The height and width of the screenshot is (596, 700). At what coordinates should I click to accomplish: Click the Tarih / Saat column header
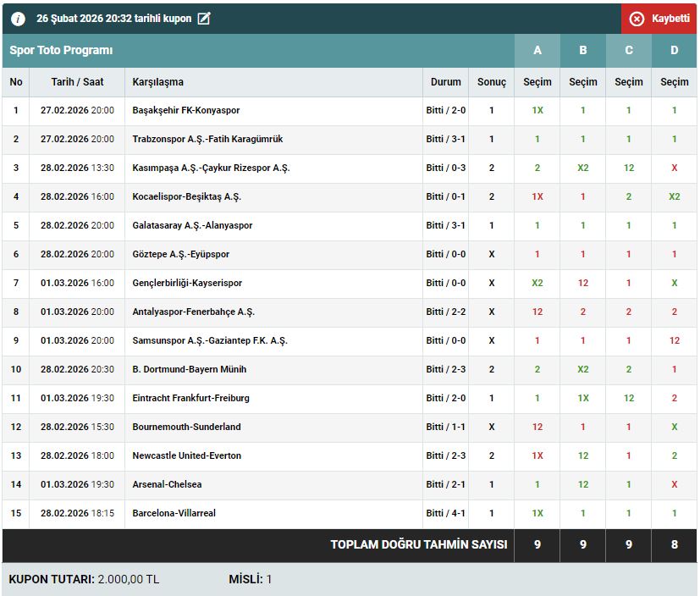point(77,82)
